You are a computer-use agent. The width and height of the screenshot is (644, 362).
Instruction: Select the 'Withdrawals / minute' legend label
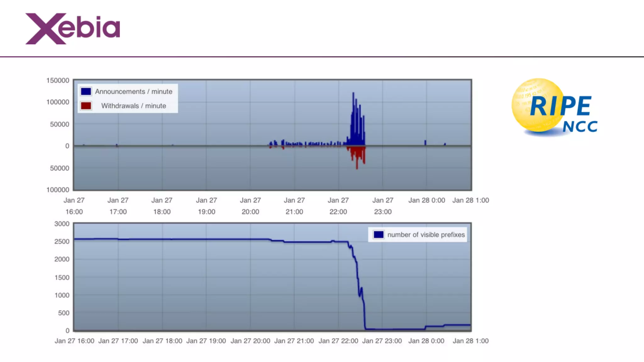click(x=134, y=106)
